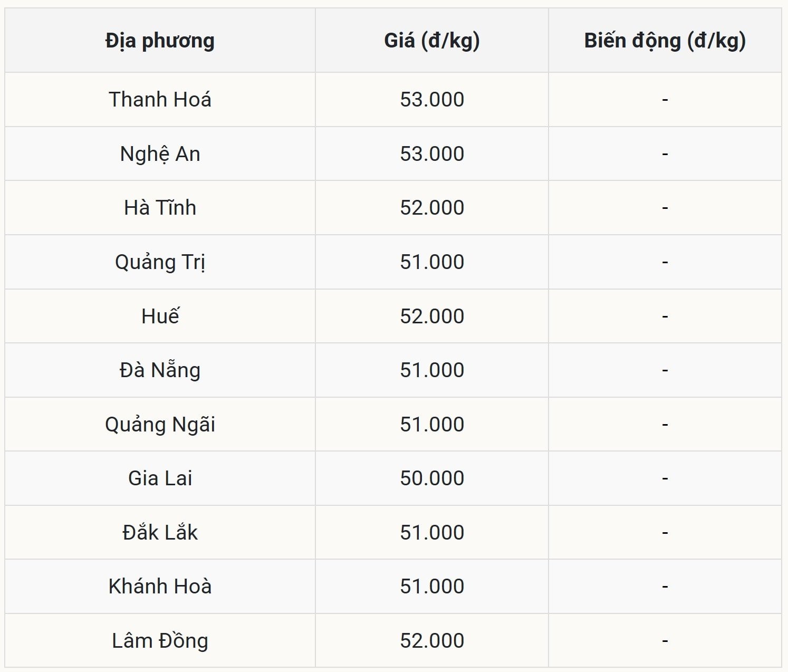Select the 'Quảng Trị' cell
Image resolution: width=788 pixels, height=672 pixels.
pos(160,262)
